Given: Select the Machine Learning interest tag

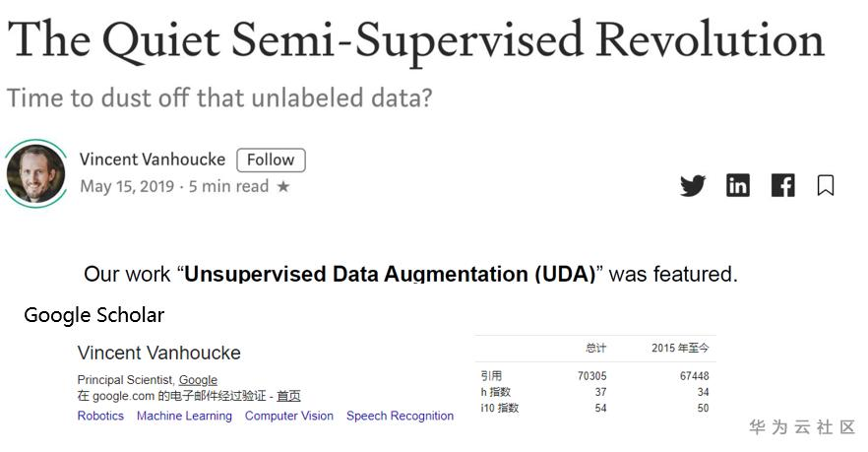Looking at the screenshot, I should [184, 417].
